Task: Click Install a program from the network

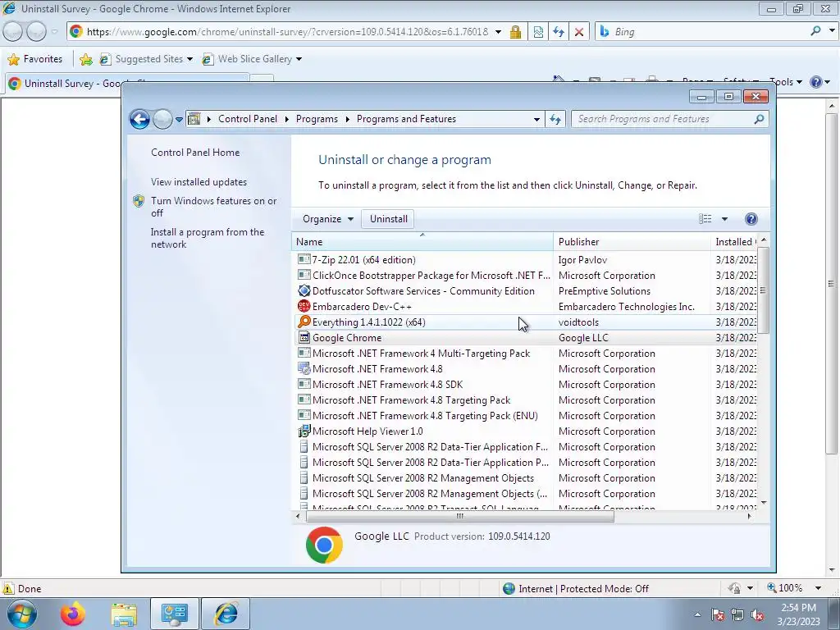Action: pyautogui.click(x=208, y=238)
